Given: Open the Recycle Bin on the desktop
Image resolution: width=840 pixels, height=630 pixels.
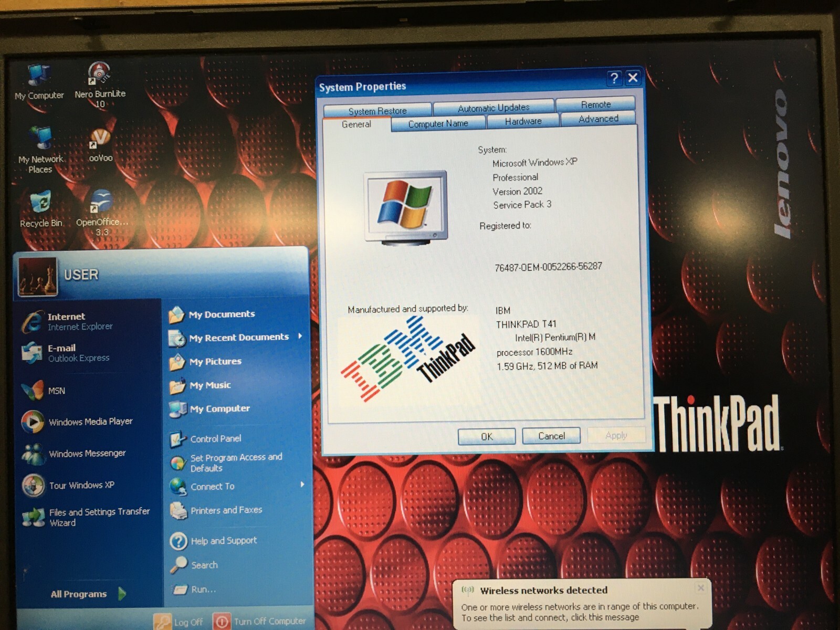Looking at the screenshot, I should coord(40,209).
